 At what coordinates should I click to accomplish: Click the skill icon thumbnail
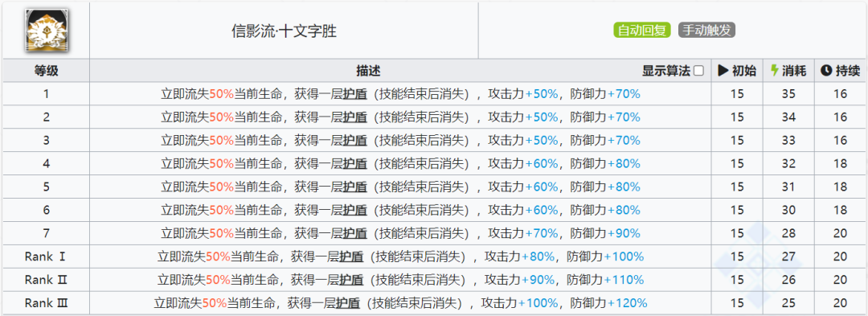click(47, 31)
